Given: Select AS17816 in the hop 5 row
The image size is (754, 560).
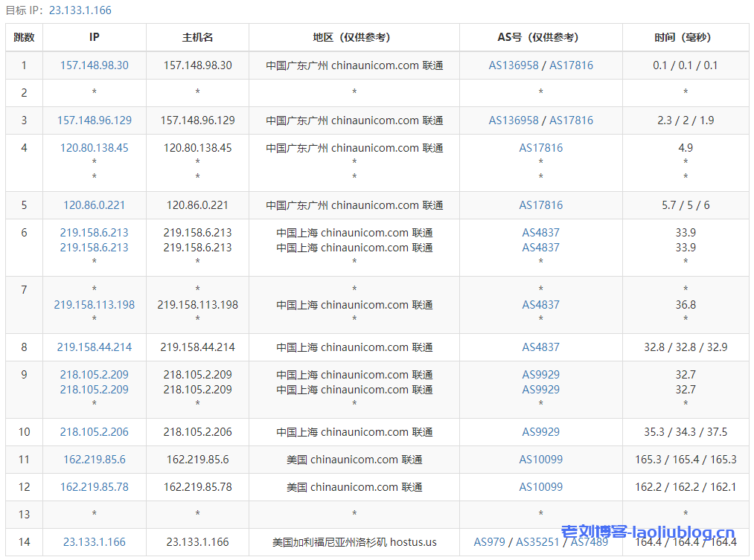Looking at the screenshot, I should (541, 205).
